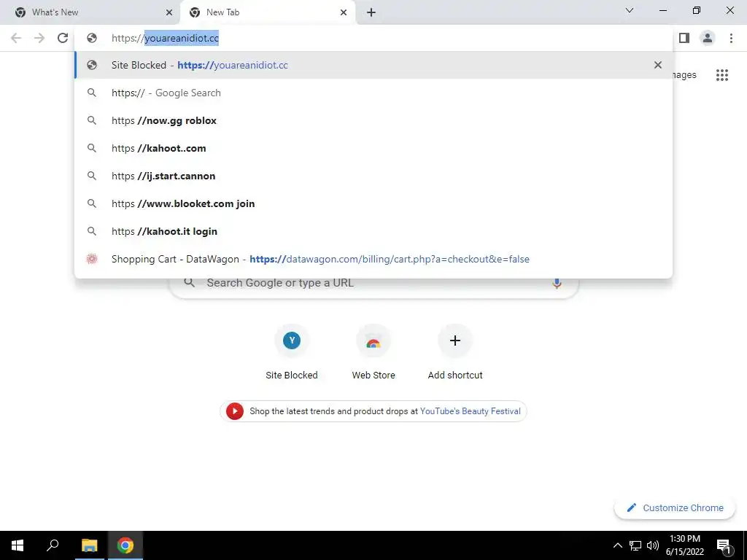
Task: Click the Search Google or type a URL box
Action: click(373, 283)
